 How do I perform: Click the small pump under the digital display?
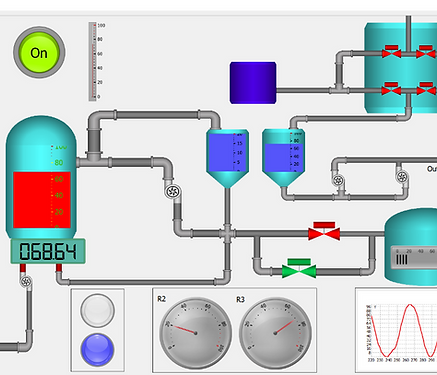pyautogui.click(x=26, y=282)
